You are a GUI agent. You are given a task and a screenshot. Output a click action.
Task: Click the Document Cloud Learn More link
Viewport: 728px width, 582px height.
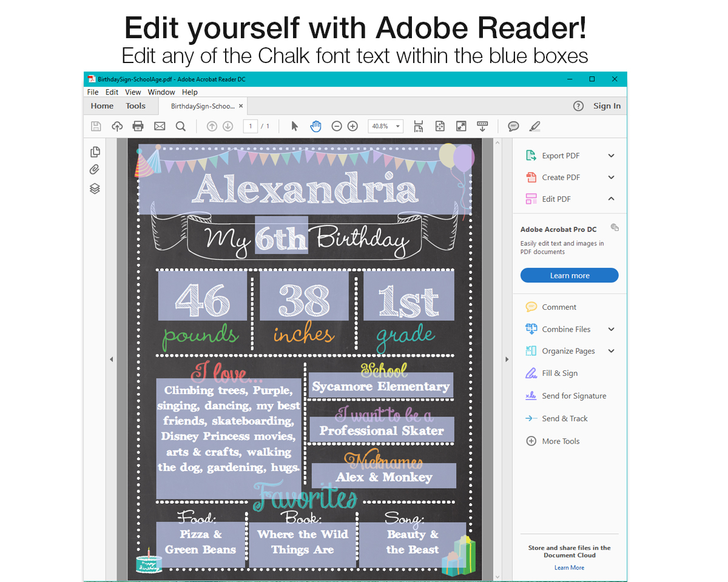click(569, 567)
